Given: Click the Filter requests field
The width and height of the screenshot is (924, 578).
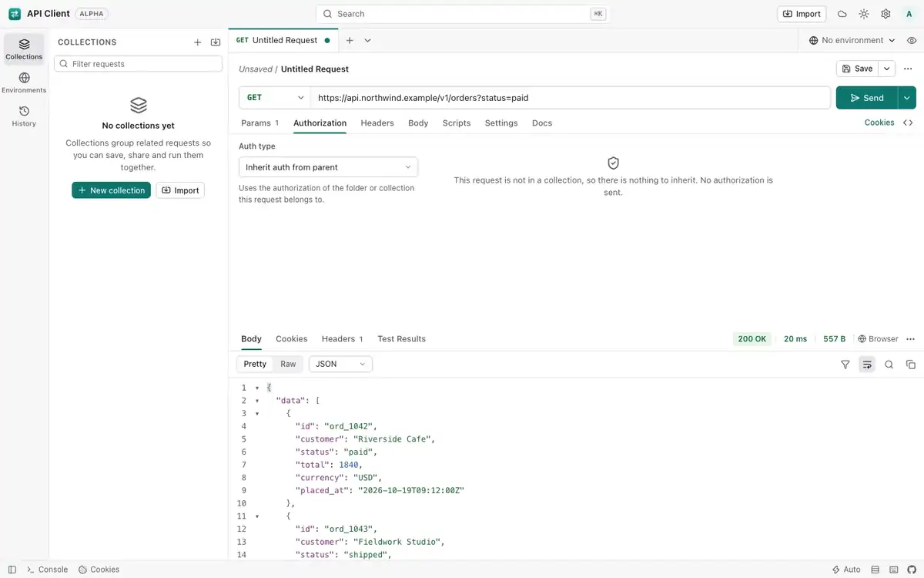Looking at the screenshot, I should click(x=139, y=64).
